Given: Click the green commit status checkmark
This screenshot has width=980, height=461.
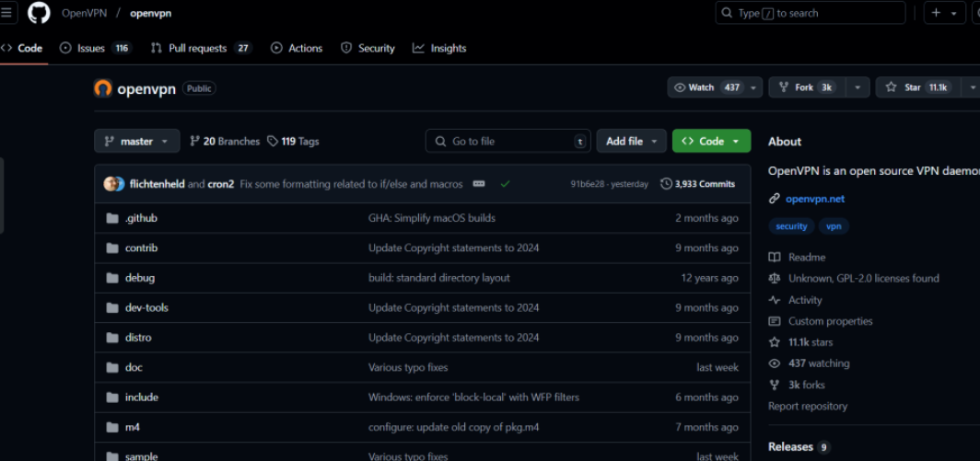Looking at the screenshot, I should [505, 184].
